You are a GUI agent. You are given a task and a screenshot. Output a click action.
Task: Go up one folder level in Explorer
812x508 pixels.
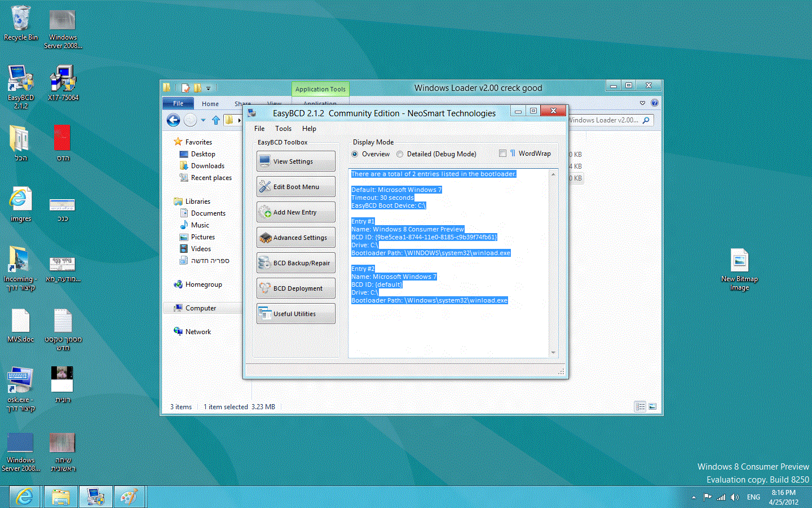click(216, 120)
